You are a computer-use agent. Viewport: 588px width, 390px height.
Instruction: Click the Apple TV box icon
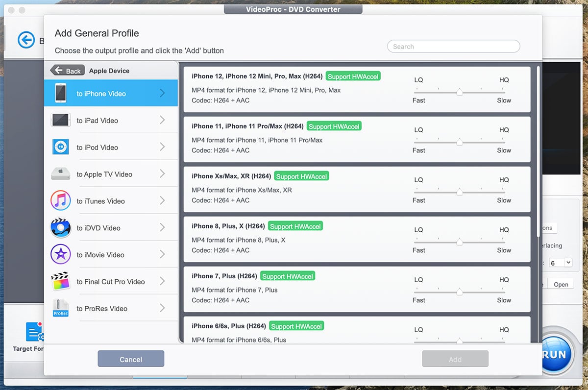(61, 174)
